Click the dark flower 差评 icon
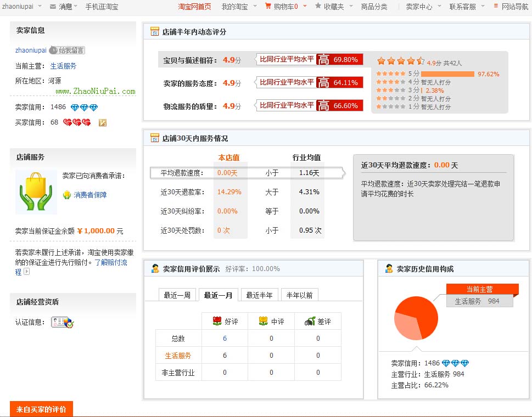The image size is (532, 417). coord(310,321)
